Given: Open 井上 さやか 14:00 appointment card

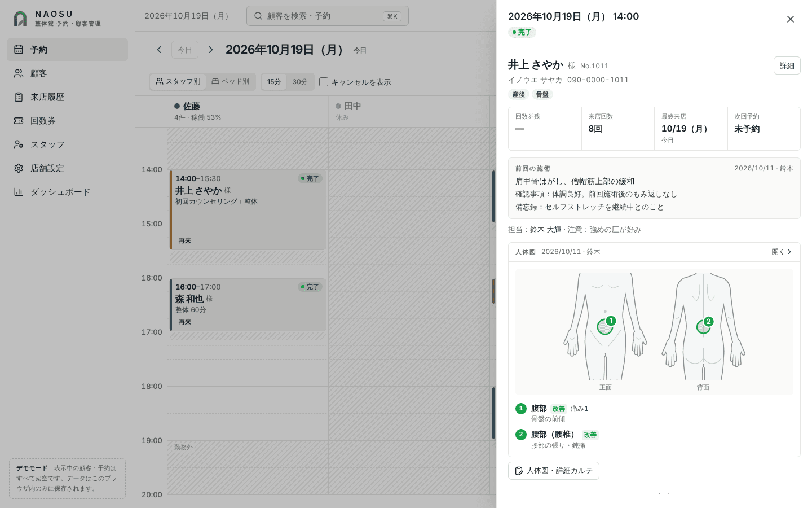Looking at the screenshot, I should click(248, 210).
